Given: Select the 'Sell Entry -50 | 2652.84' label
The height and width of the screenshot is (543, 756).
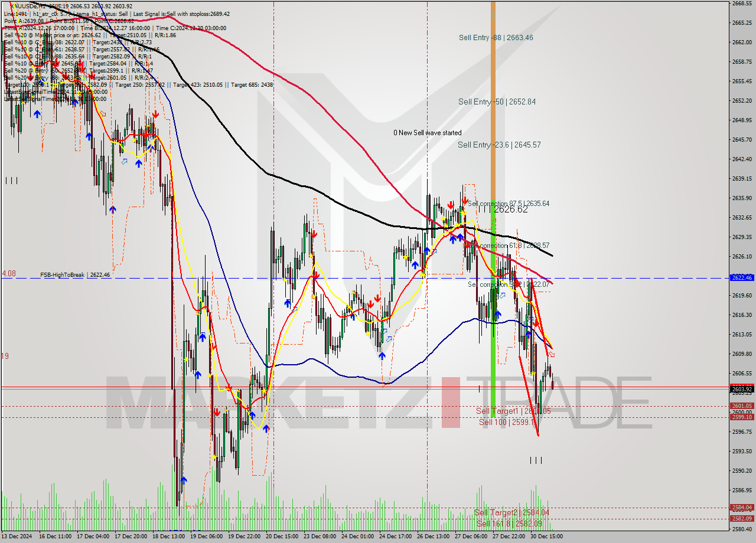Looking at the screenshot, I should [497, 102].
